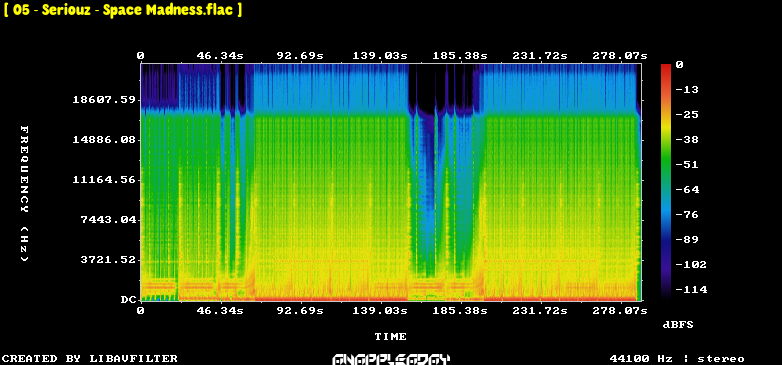Screen dimensions: 782x365
Task: Click the bottom 278.07s time label
Action: coord(619,311)
